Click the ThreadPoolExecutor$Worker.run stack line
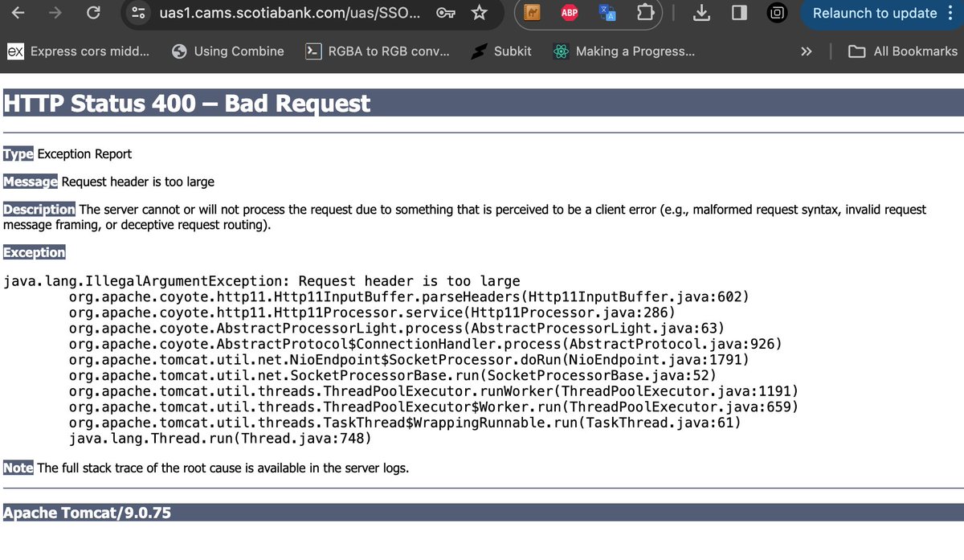Screen dimensions: 964x560 [434, 407]
